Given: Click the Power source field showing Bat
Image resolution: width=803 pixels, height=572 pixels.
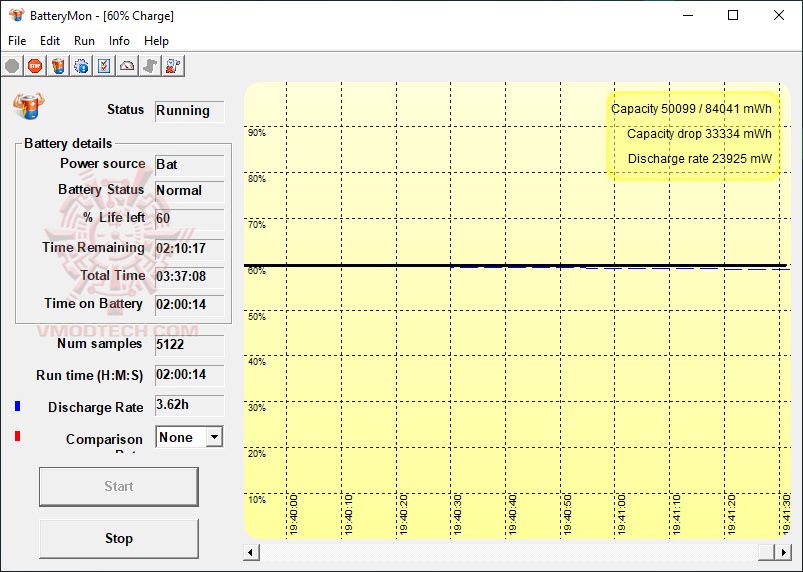Looking at the screenshot, I should pyautogui.click(x=189, y=165).
